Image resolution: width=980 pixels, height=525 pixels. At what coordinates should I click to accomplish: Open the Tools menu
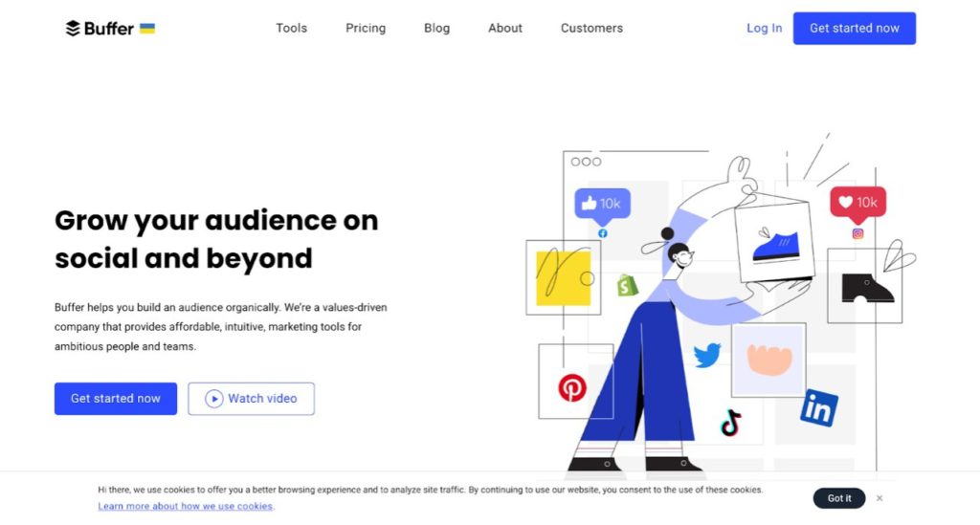coord(292,28)
